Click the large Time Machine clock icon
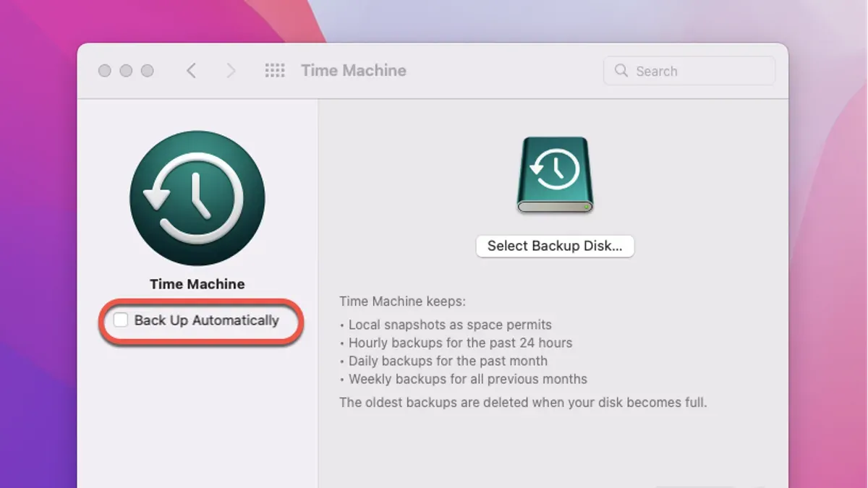 tap(197, 198)
